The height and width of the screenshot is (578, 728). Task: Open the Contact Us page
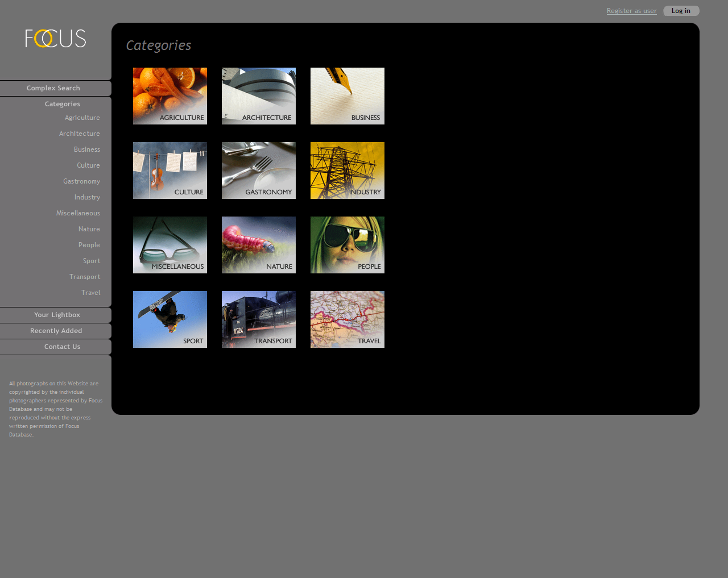pyautogui.click(x=62, y=347)
